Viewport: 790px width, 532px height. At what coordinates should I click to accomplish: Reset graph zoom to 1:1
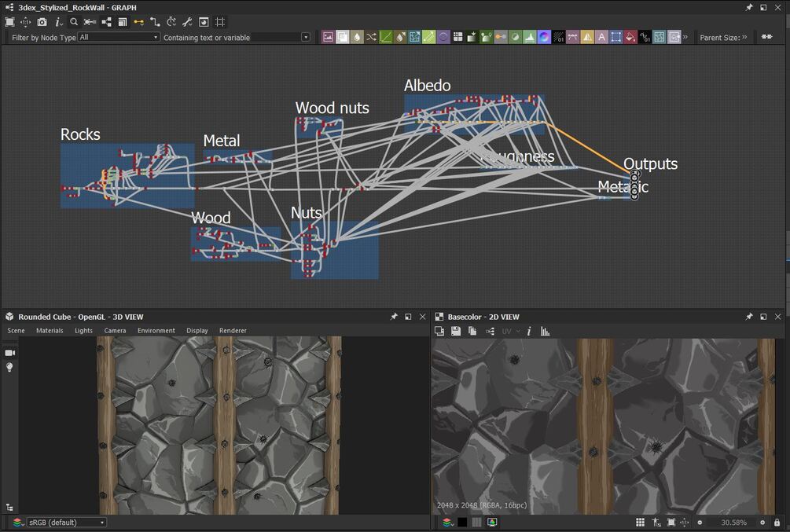click(x=26, y=22)
